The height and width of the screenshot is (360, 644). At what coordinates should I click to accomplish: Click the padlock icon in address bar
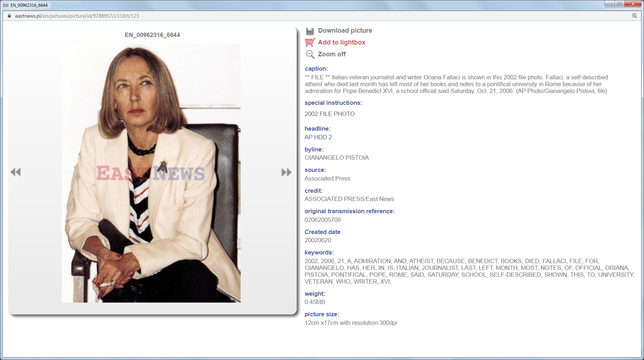click(9, 16)
